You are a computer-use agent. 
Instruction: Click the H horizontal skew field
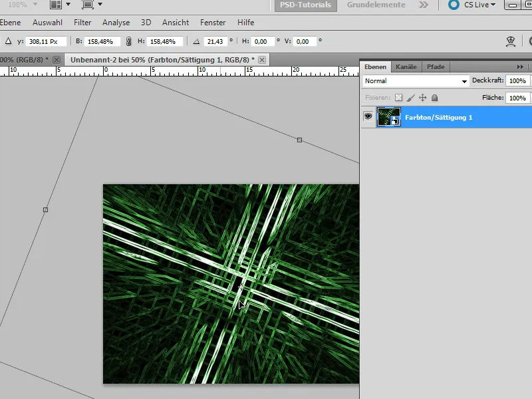(x=262, y=41)
